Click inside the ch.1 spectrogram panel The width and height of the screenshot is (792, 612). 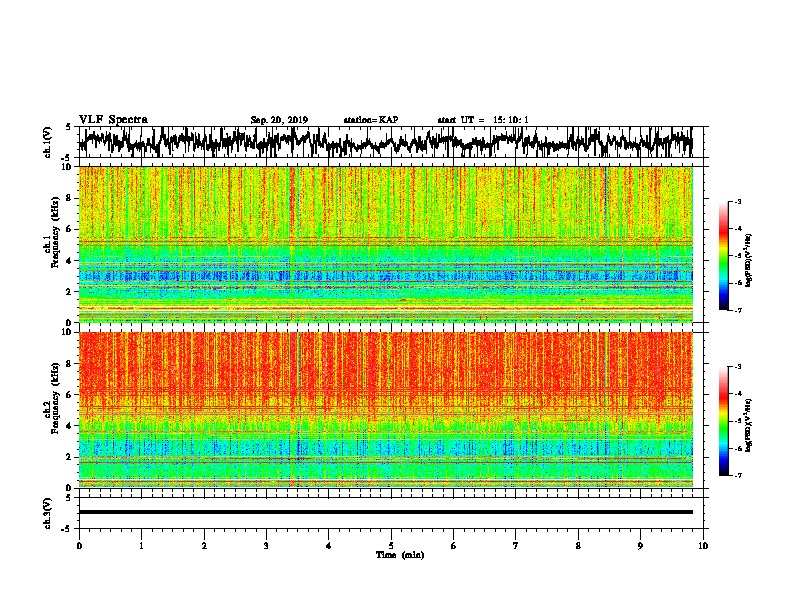point(386,244)
